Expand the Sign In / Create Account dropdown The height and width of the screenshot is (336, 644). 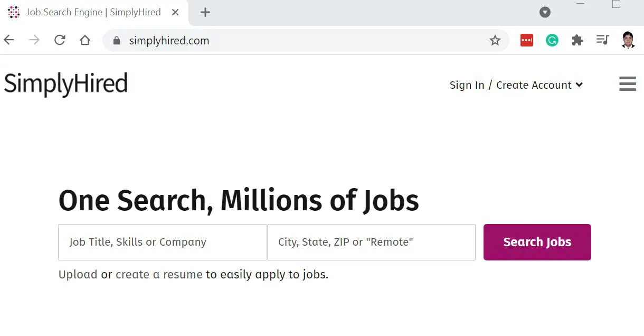click(516, 85)
